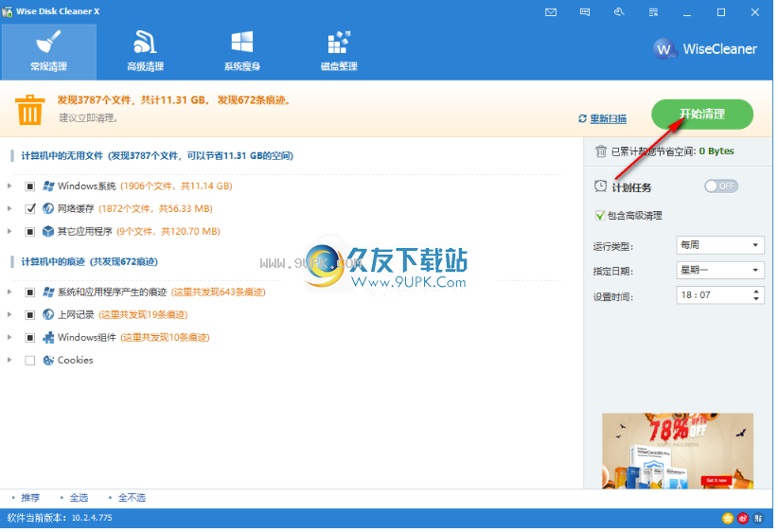Click the clock icon beside 计划任务

[600, 186]
